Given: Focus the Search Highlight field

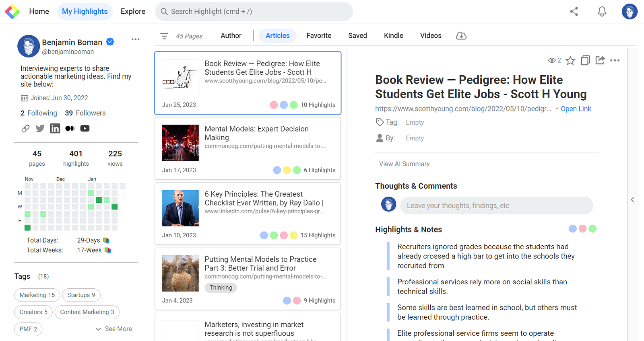Looking at the screenshot, I should pos(254,12).
